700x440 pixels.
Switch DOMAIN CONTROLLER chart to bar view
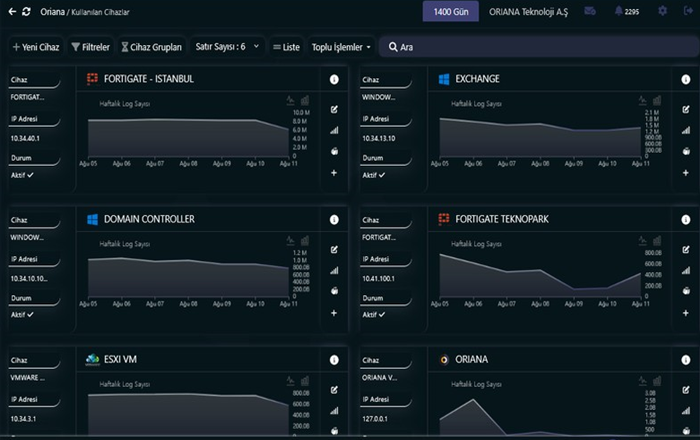pos(305,241)
